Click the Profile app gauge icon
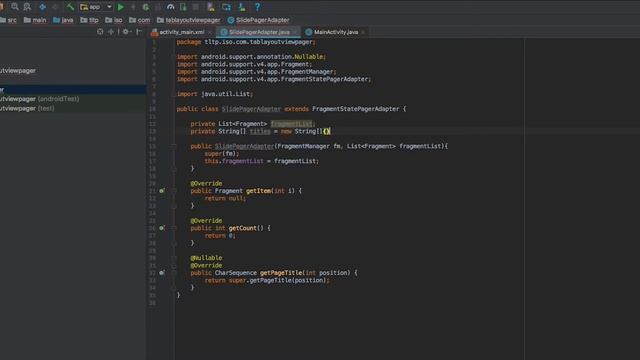Viewport: 640px width, 360px height. click(x=171, y=7)
